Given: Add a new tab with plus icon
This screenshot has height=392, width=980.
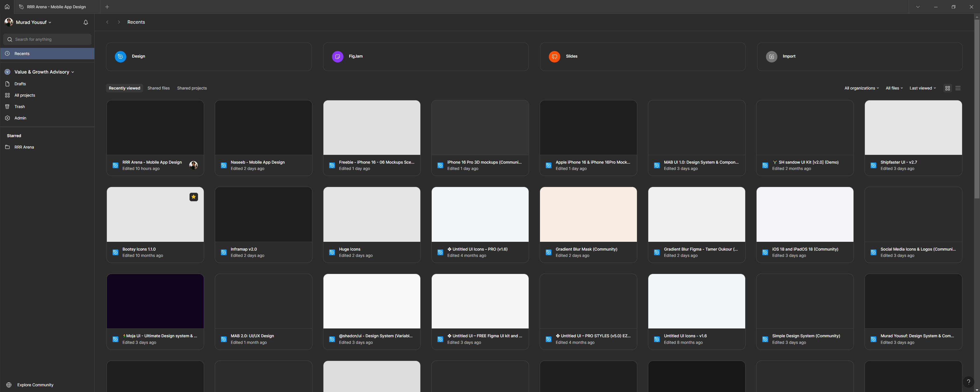Looking at the screenshot, I should (x=107, y=7).
